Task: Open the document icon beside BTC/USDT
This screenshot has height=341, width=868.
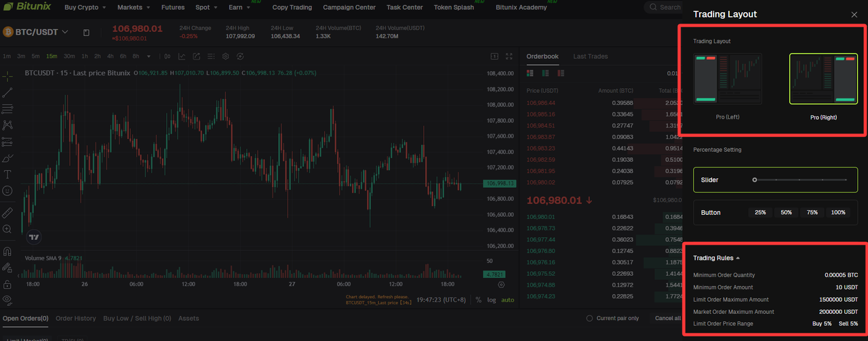Action: tap(86, 32)
